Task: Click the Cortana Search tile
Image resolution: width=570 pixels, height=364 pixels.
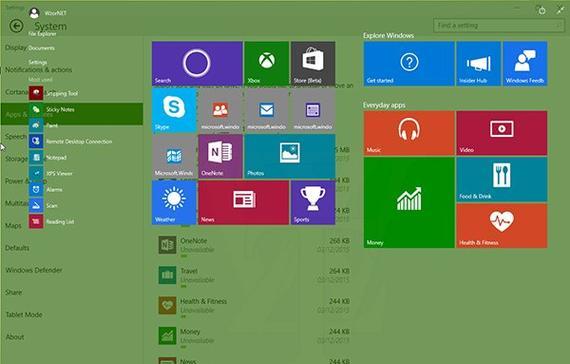Action: coord(197,63)
